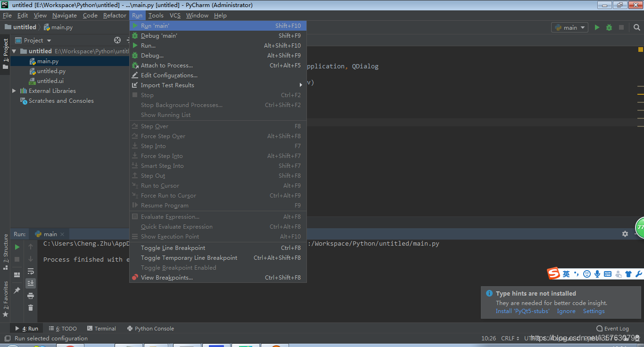Click the Print icon in Run panel
Screen dimensions: 644x347
coord(31,296)
